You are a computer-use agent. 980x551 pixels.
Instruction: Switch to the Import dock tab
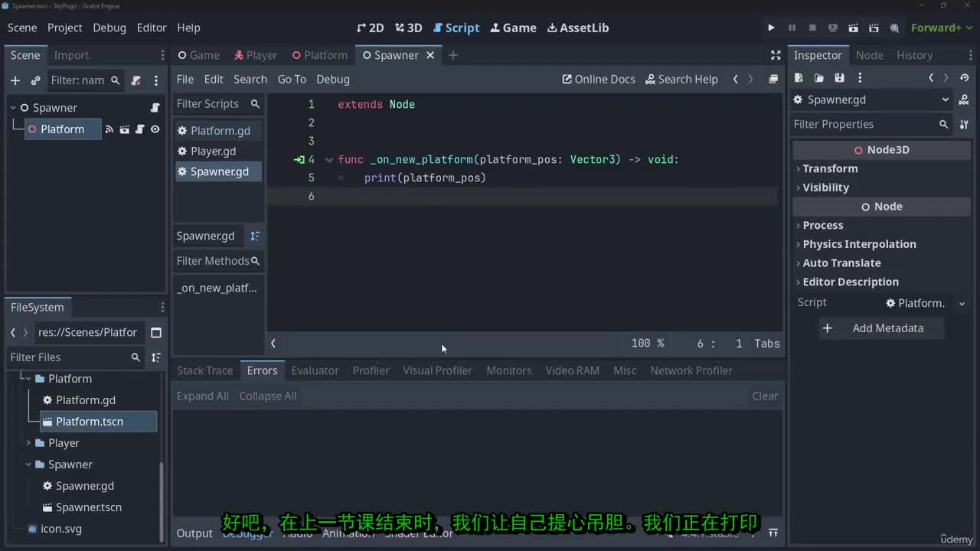pyautogui.click(x=71, y=55)
